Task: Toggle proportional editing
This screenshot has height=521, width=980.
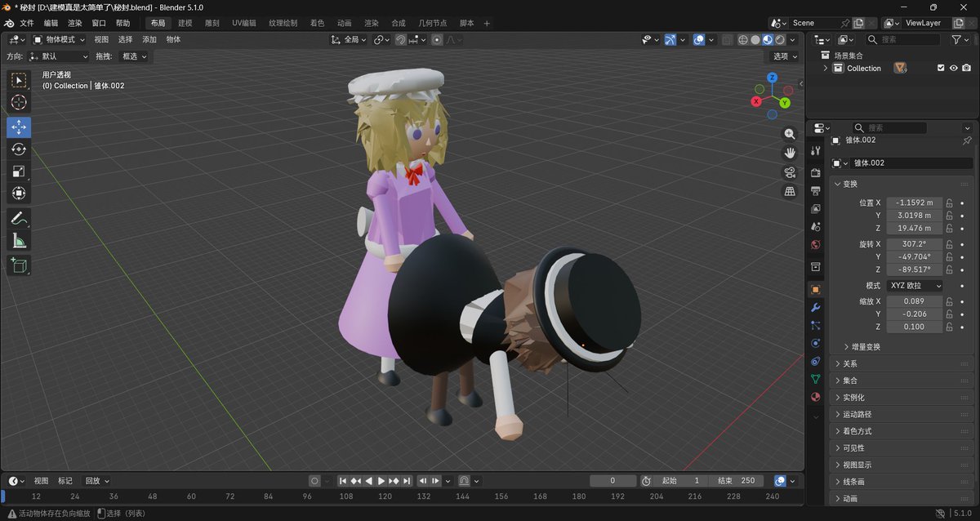Action: tap(437, 39)
